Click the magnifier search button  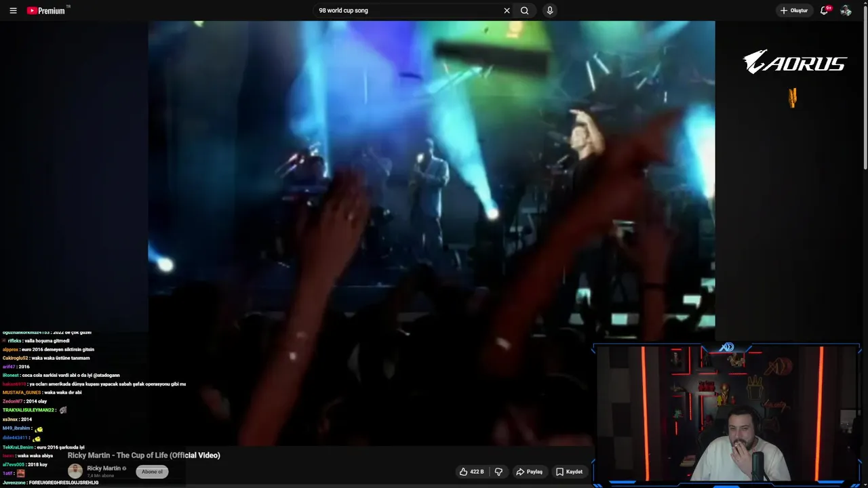coord(525,11)
